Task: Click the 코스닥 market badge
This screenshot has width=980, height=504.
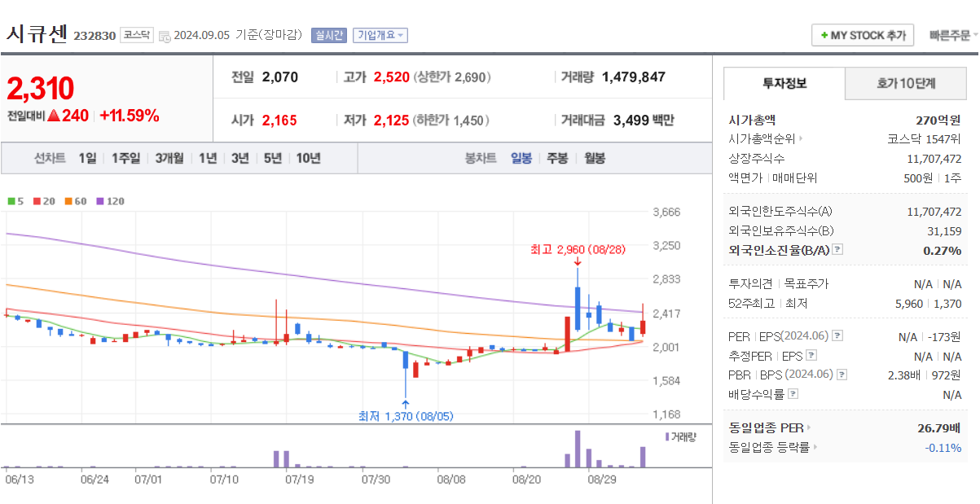Action: pos(136,35)
